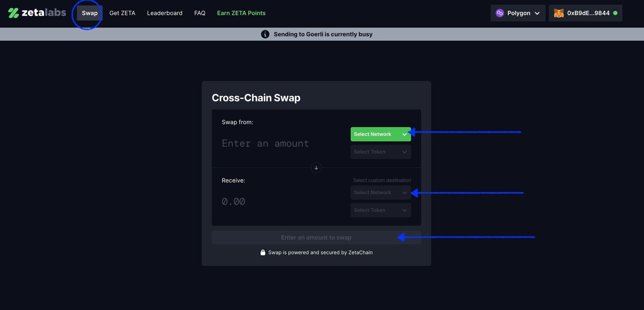This screenshot has width=644, height=310.
Task: Open the Leaderboard page
Action: (165, 13)
